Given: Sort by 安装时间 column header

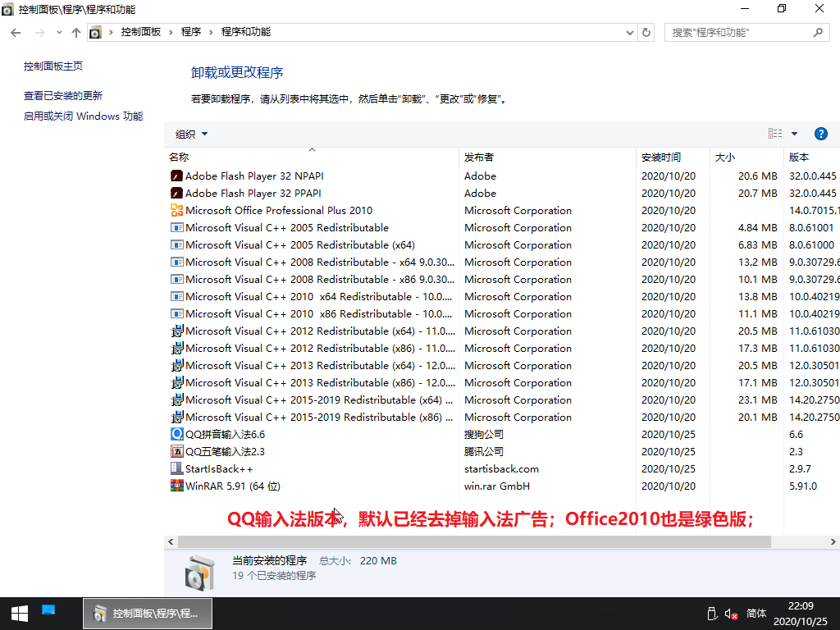Looking at the screenshot, I should point(673,157).
